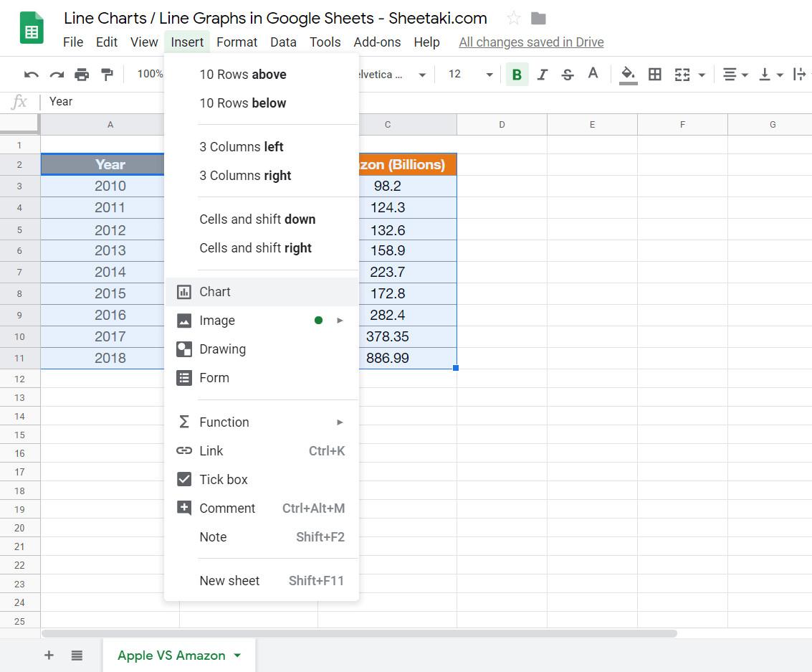Insert a Form
Image resolution: width=812 pixels, height=672 pixels.
(x=214, y=378)
